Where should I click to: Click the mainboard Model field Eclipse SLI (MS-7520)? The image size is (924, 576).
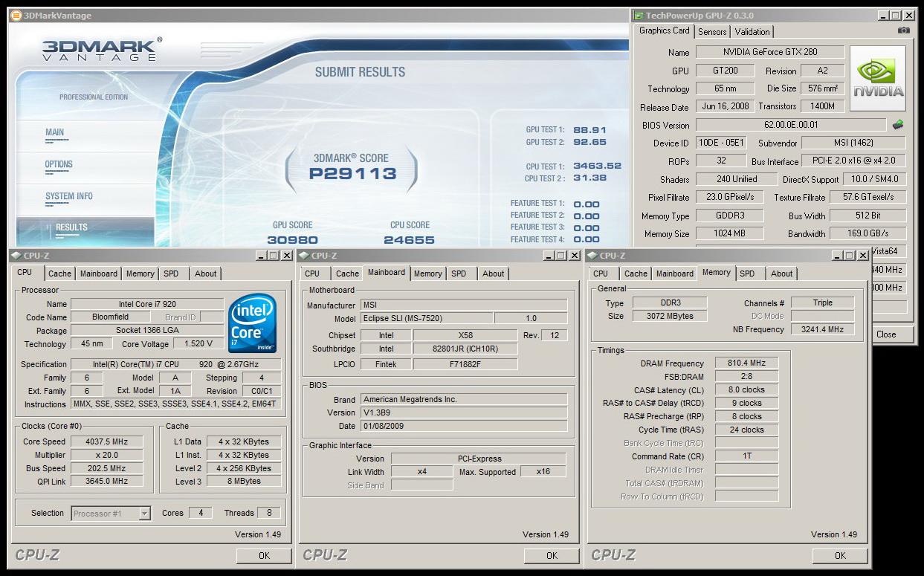(x=425, y=318)
